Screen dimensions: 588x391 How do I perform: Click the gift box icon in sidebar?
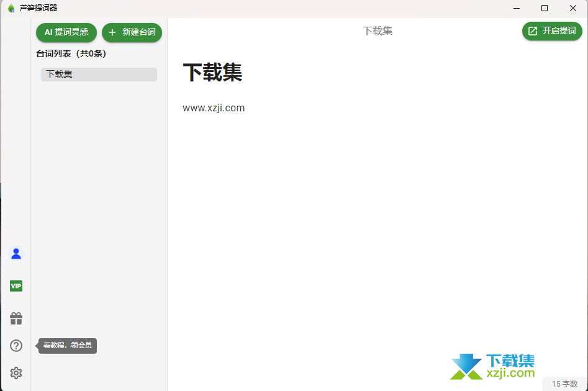[16, 318]
